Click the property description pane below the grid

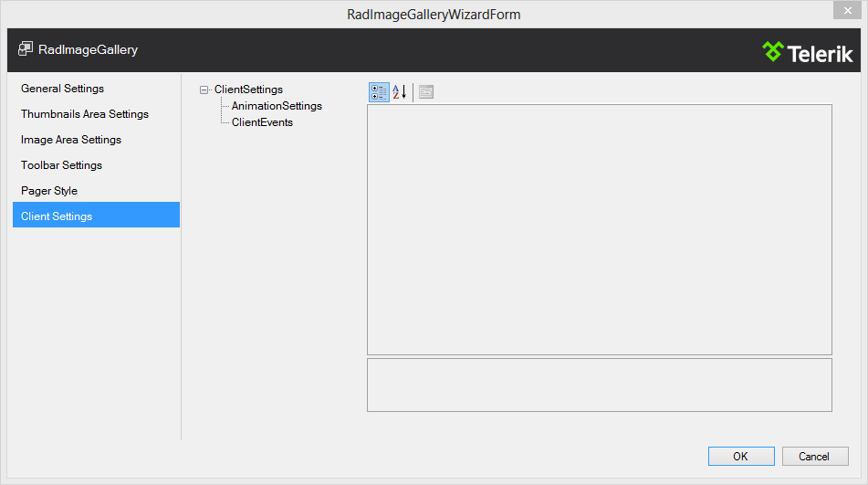pyautogui.click(x=599, y=385)
